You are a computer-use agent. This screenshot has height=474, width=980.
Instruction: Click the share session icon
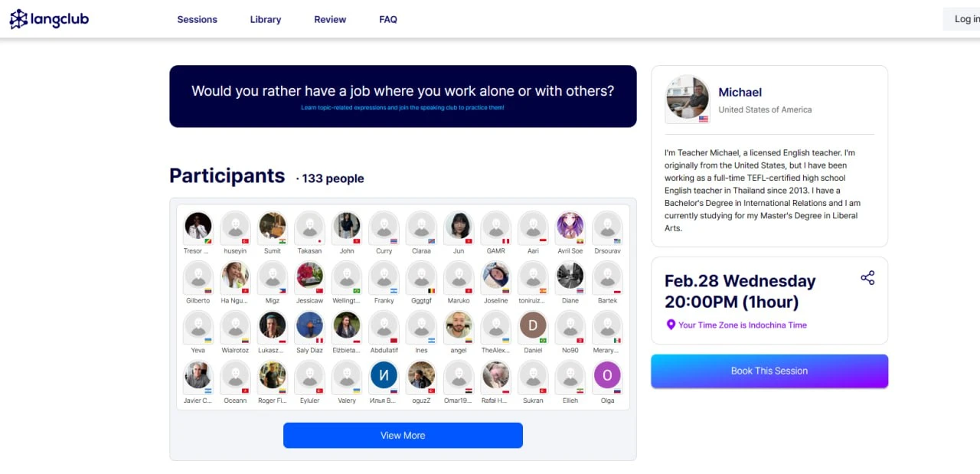coord(867,278)
